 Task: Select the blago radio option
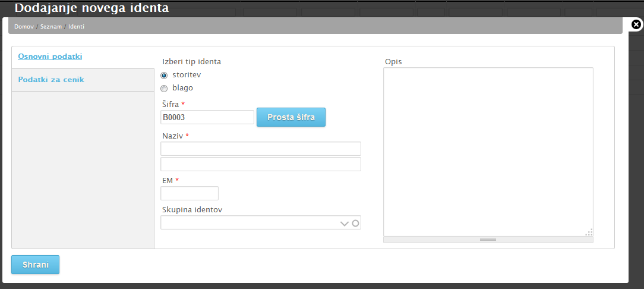tap(164, 89)
